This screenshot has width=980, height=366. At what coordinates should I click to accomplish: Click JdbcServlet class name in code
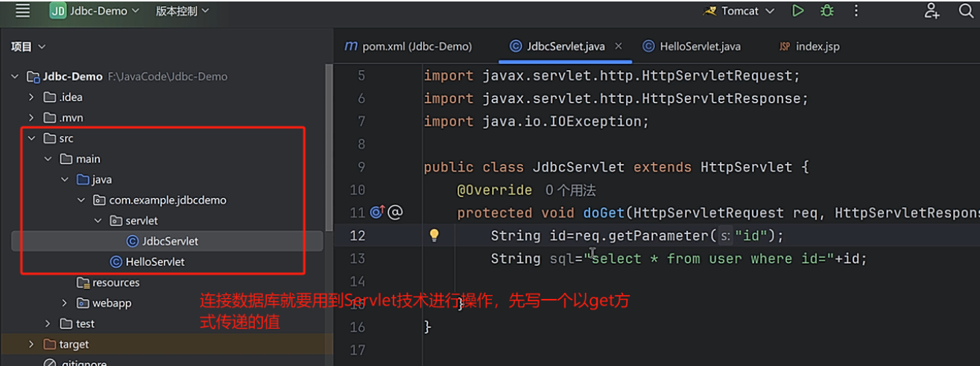(x=578, y=167)
